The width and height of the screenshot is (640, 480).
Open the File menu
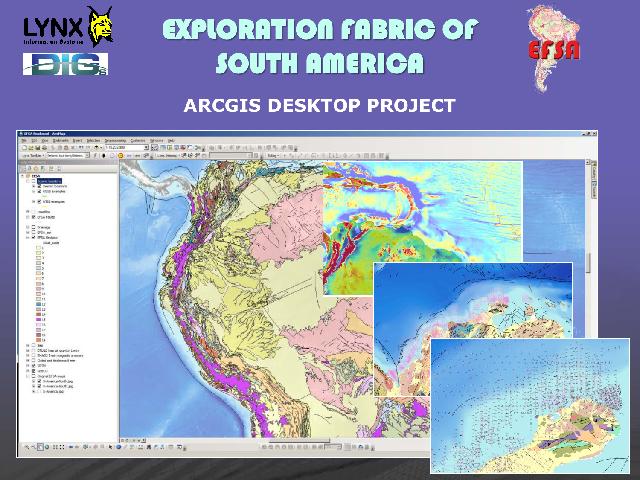pyautogui.click(x=24, y=140)
